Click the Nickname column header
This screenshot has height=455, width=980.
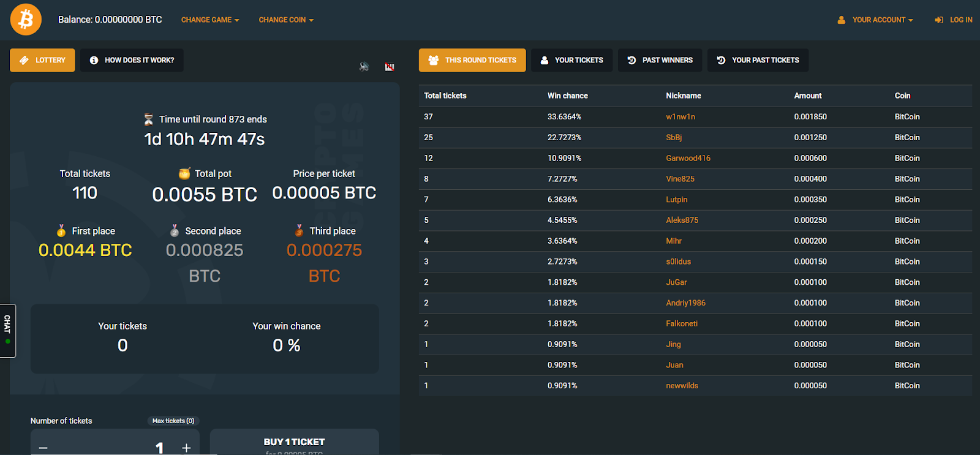(x=684, y=96)
